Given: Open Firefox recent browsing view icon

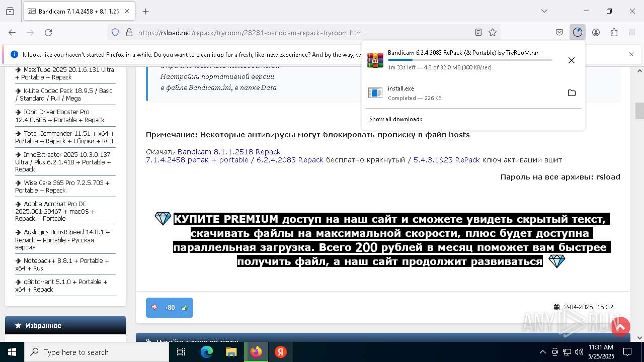Looking at the screenshot, I should 10,11.
